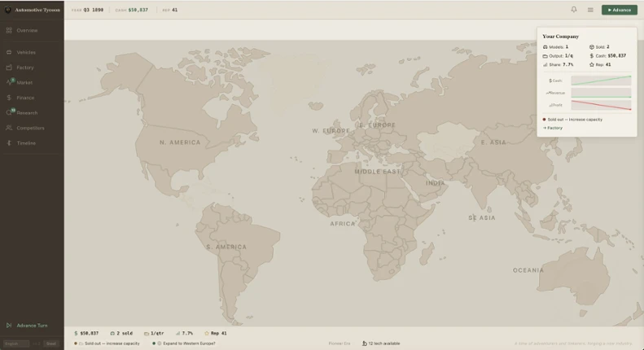Open the Factory icon in sidebar
Screen dimensions: 644x350
point(9,68)
